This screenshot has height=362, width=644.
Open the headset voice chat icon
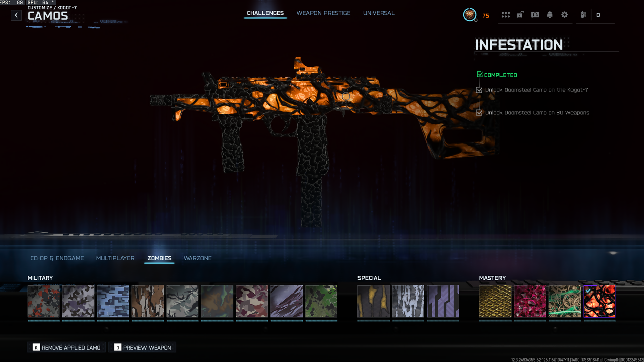click(x=535, y=15)
